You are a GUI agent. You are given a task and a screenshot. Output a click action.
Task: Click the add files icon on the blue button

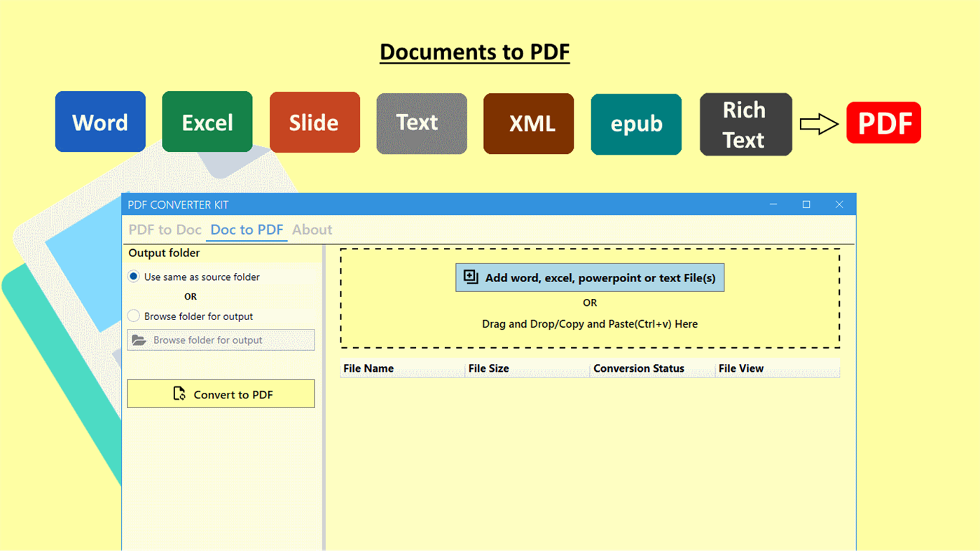click(x=469, y=277)
